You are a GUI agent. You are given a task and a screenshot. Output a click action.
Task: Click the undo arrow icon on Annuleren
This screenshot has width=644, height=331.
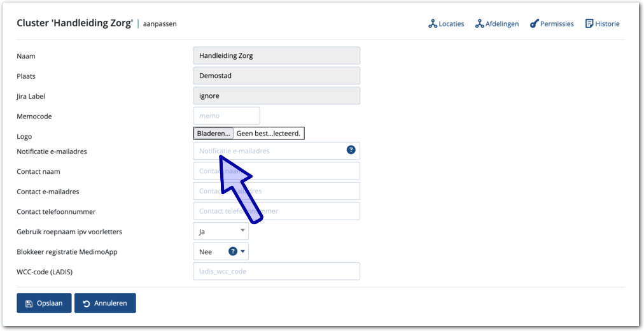click(86, 304)
